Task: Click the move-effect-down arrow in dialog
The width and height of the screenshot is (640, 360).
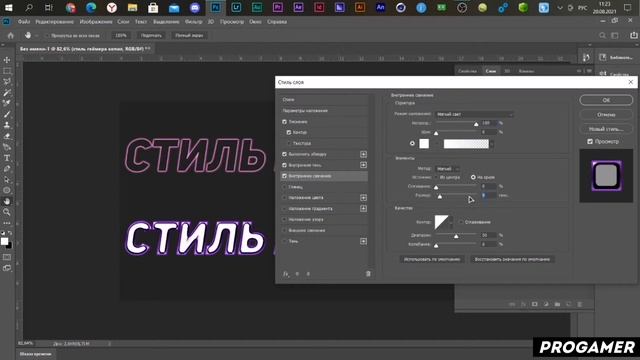Action: pyautogui.click(x=308, y=274)
